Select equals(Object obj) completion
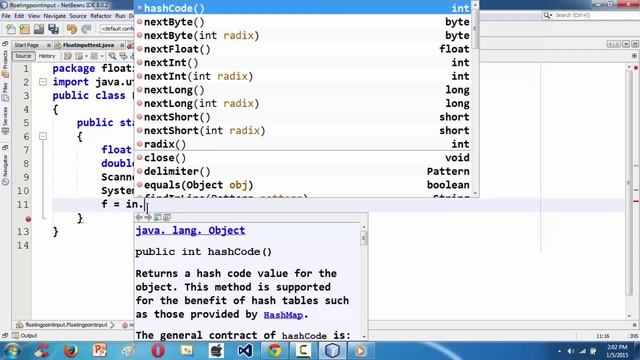The width and height of the screenshot is (640, 360). click(303, 185)
